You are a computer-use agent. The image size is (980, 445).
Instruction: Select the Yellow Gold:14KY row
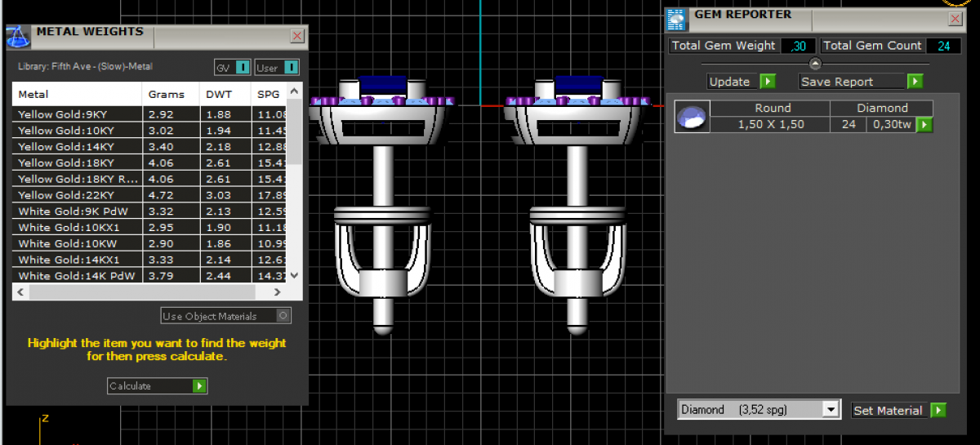78,147
